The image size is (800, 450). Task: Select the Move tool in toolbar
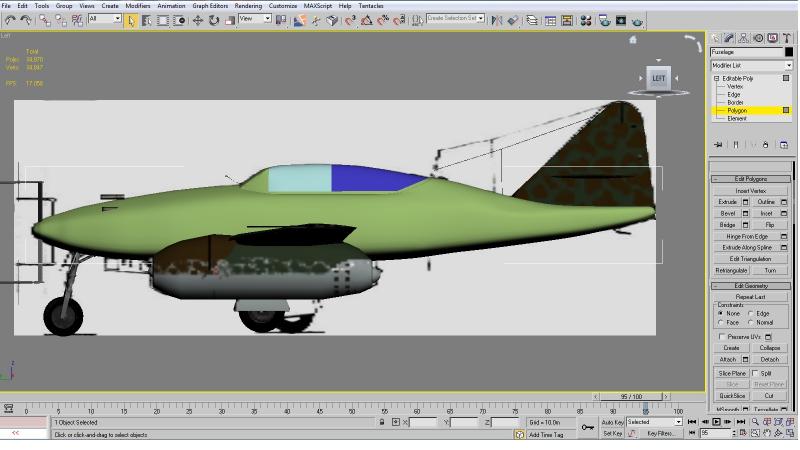[x=197, y=20]
